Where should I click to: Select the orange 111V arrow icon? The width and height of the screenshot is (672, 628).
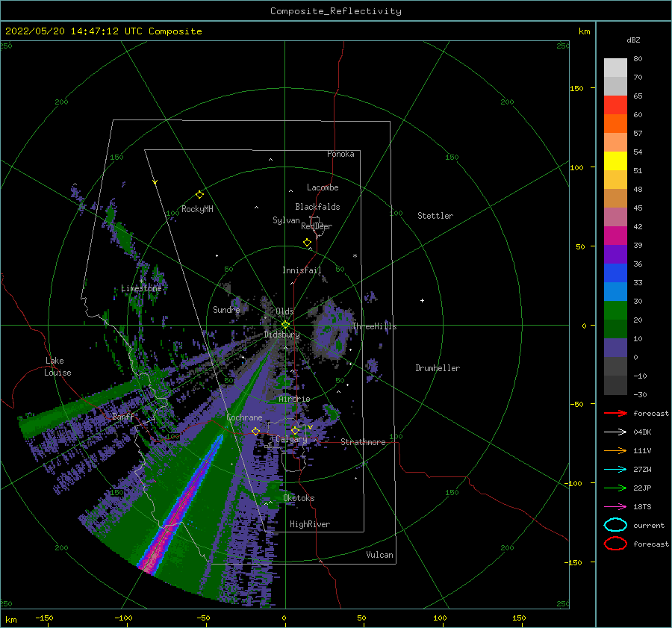pyautogui.click(x=615, y=450)
